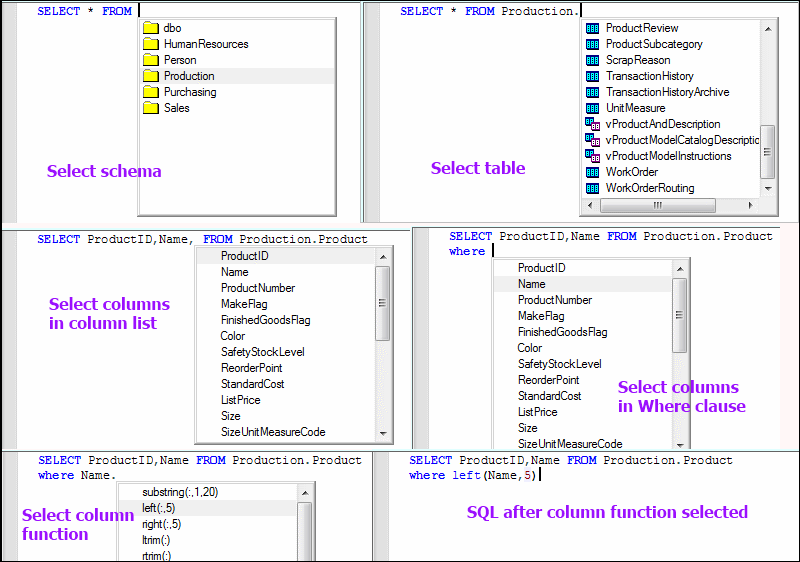Click the horizontal scrollbar thumb in table list

[x=658, y=206]
